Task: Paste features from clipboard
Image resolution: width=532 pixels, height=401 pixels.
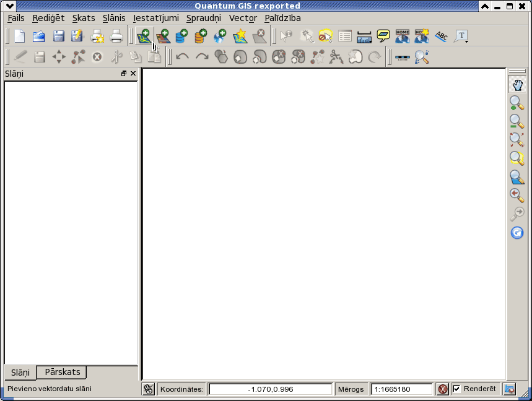Action: point(154,56)
